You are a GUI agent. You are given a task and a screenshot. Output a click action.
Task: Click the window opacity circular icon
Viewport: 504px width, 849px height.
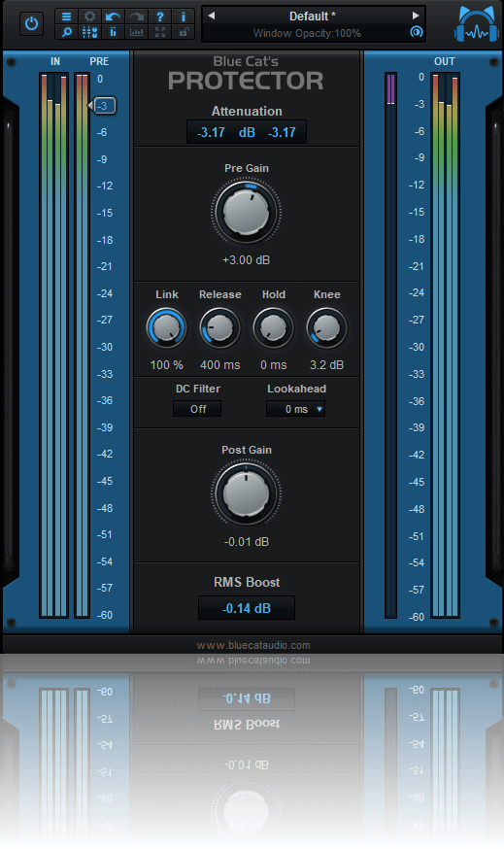click(x=416, y=32)
